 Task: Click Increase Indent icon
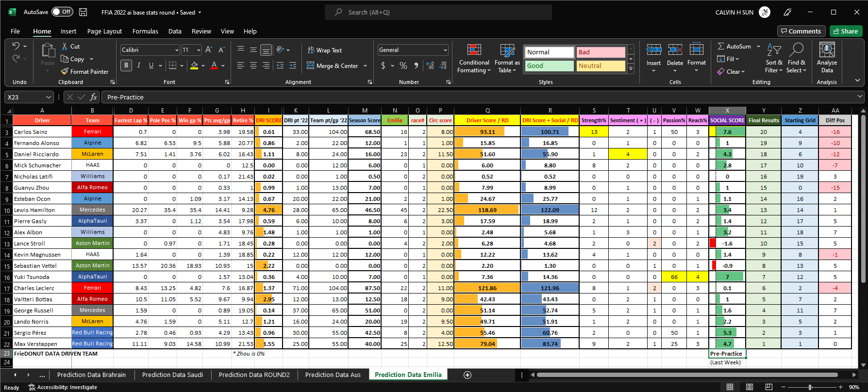tap(293, 65)
